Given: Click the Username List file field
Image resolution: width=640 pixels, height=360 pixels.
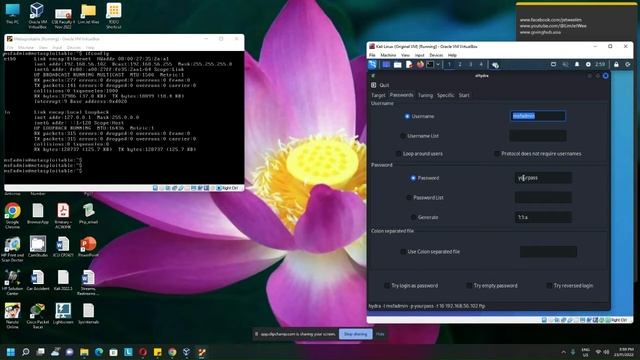Looking at the screenshot, I should coord(538,136).
